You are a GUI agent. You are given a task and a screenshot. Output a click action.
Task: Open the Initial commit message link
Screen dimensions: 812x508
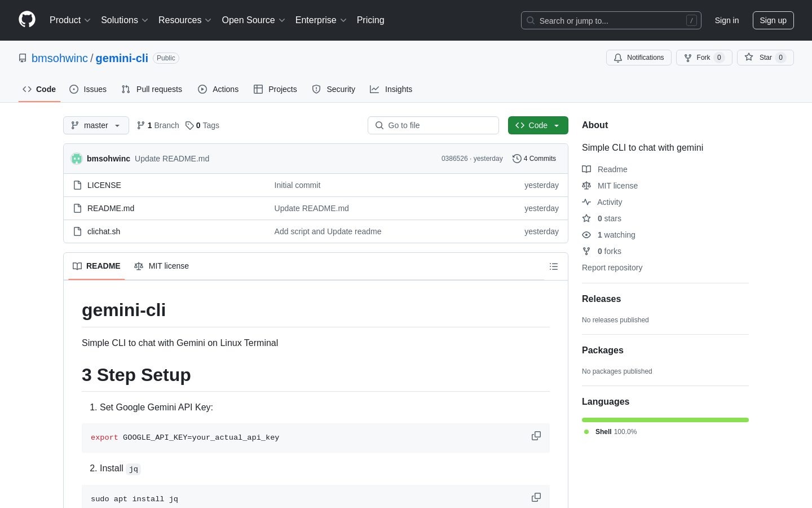[x=297, y=185]
